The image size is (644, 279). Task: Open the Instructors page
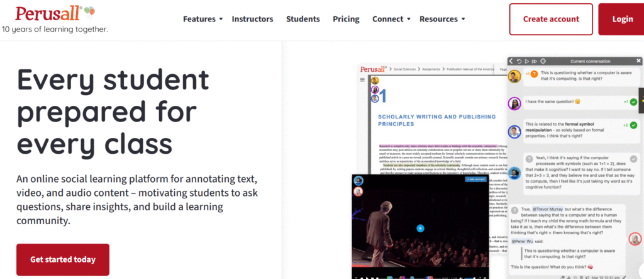(252, 19)
